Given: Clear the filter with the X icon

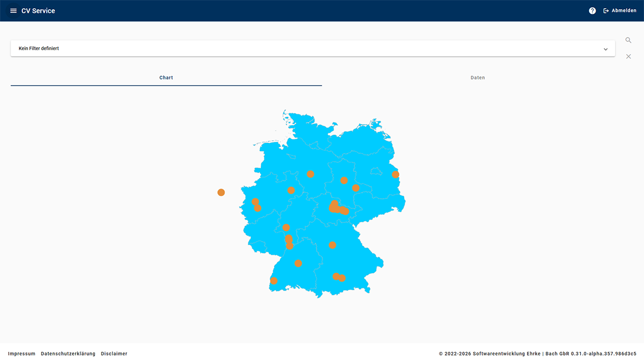Looking at the screenshot, I should [628, 56].
